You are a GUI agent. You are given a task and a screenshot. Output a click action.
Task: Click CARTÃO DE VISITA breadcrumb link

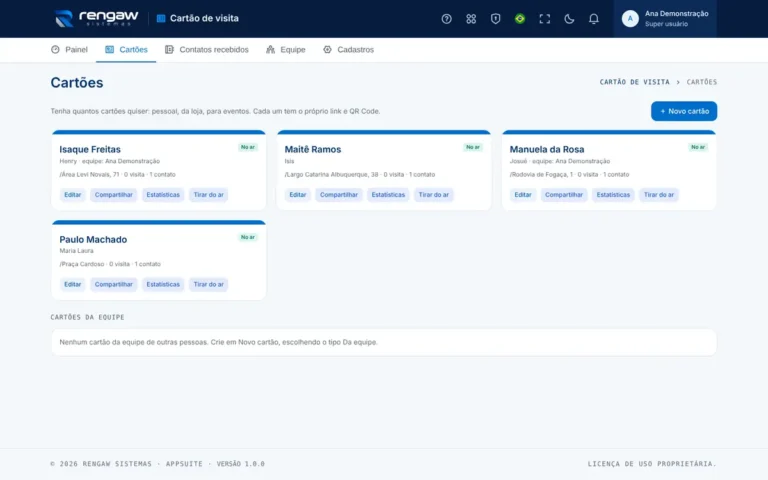(634, 82)
